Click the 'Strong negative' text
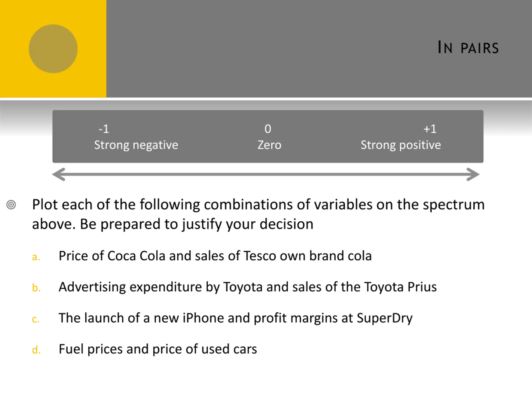 tap(136, 145)
